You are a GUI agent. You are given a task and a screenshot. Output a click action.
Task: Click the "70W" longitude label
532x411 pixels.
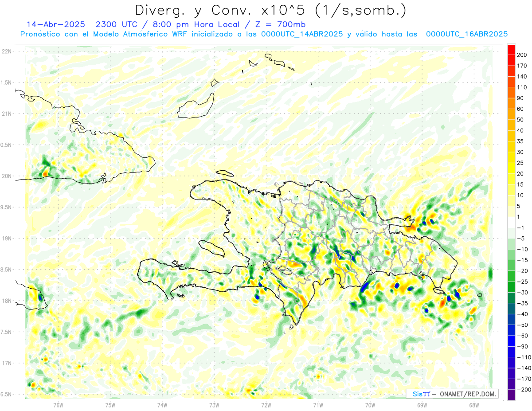[x=370, y=405]
